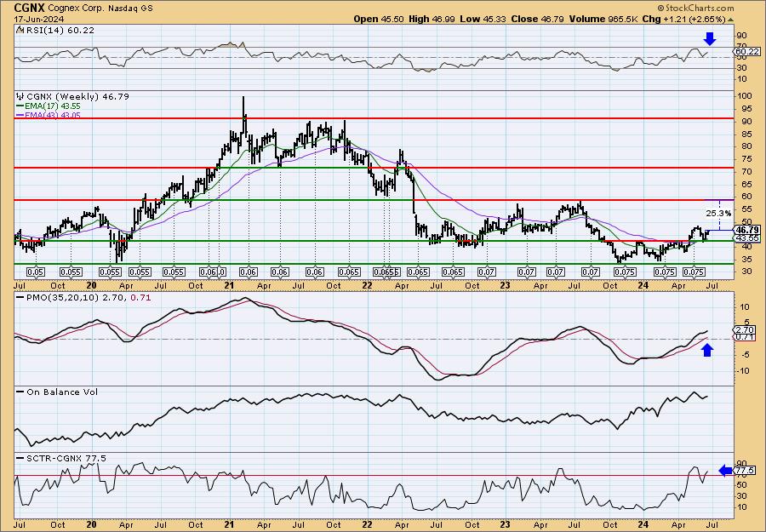Click year 24 on SCTR panel time axis

tap(643, 524)
